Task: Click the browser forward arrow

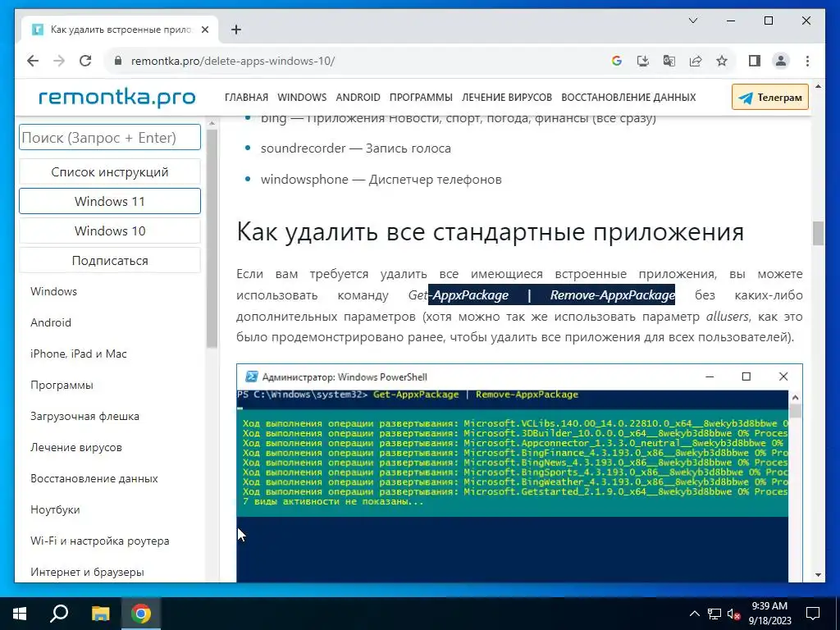Action: click(x=59, y=61)
